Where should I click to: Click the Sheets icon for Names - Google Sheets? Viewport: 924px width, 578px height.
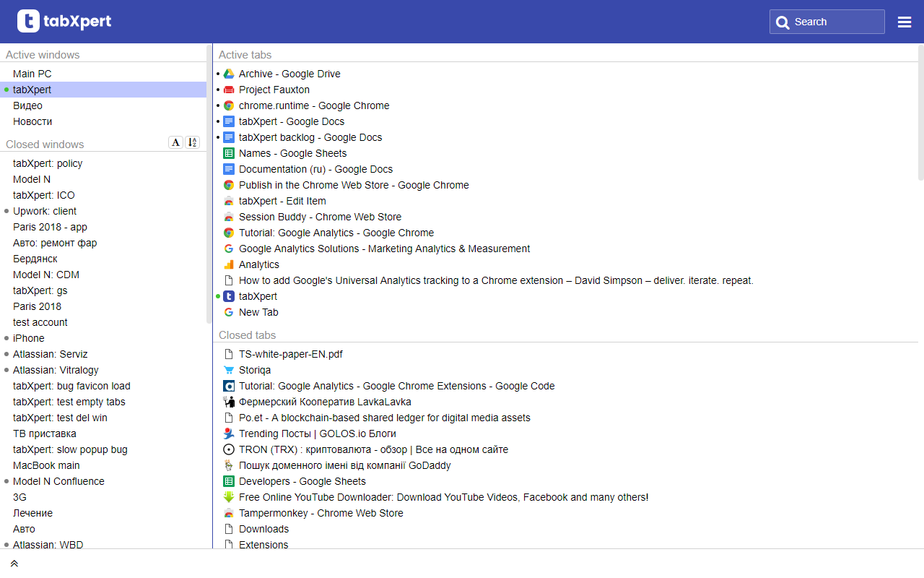tap(229, 153)
